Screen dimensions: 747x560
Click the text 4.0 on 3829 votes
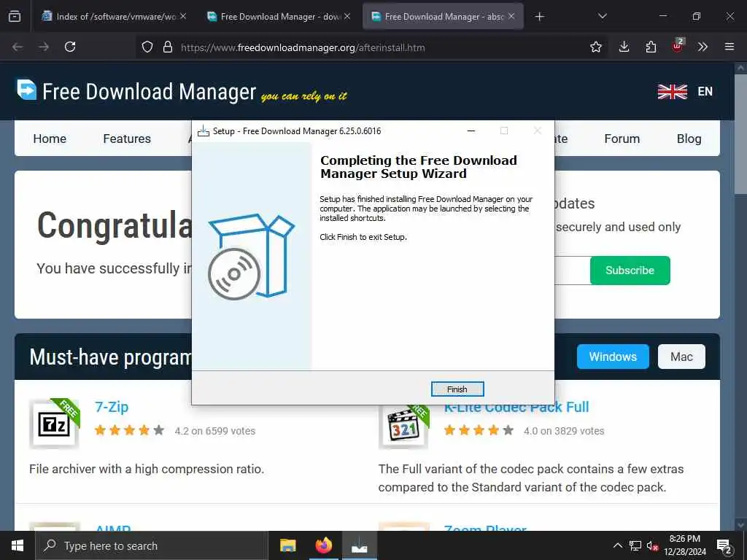pos(564,431)
